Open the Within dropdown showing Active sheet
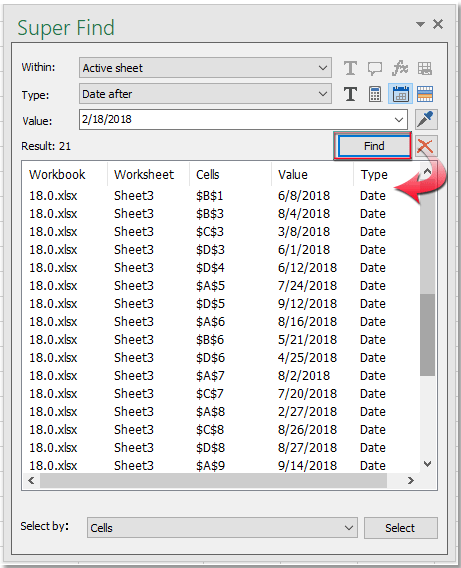The height and width of the screenshot is (568, 461). click(205, 68)
